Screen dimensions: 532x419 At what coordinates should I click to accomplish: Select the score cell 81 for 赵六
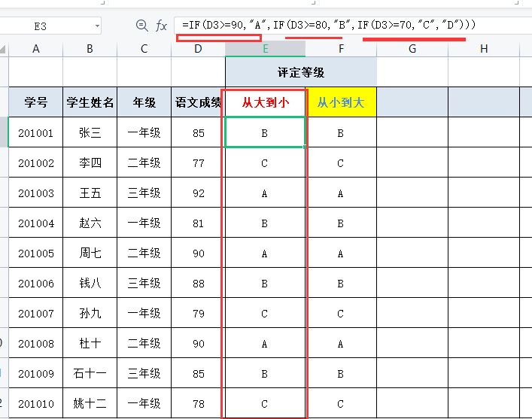tap(198, 223)
